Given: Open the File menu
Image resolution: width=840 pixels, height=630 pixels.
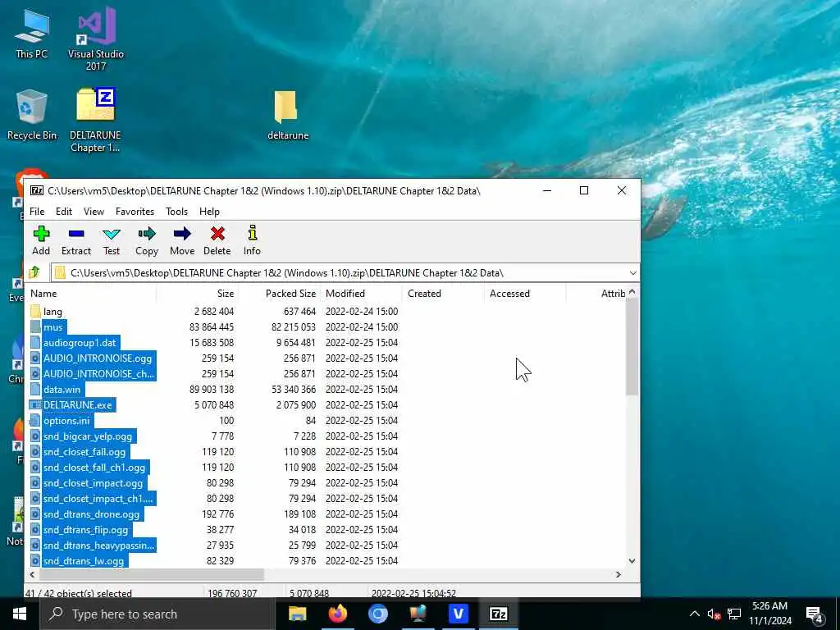Looking at the screenshot, I should pyautogui.click(x=37, y=212).
